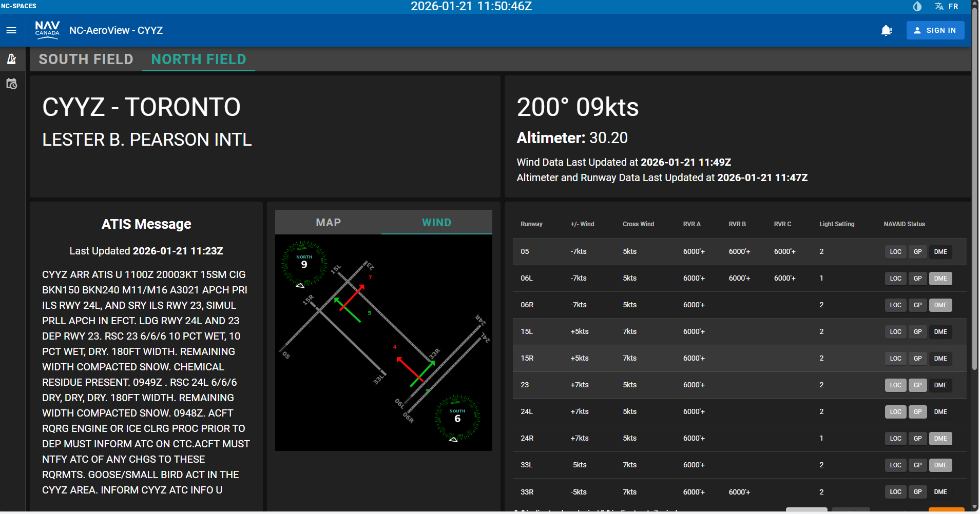Toggle the DME indicator for runway 24R
The width and height of the screenshot is (980, 514).
(x=940, y=438)
